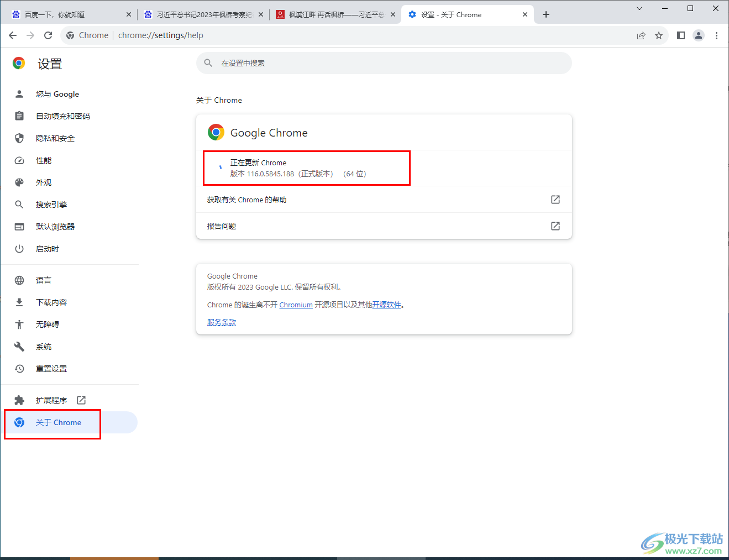729x560 pixels.
Task: Open 默认浏览器 settings section
Action: point(69,227)
